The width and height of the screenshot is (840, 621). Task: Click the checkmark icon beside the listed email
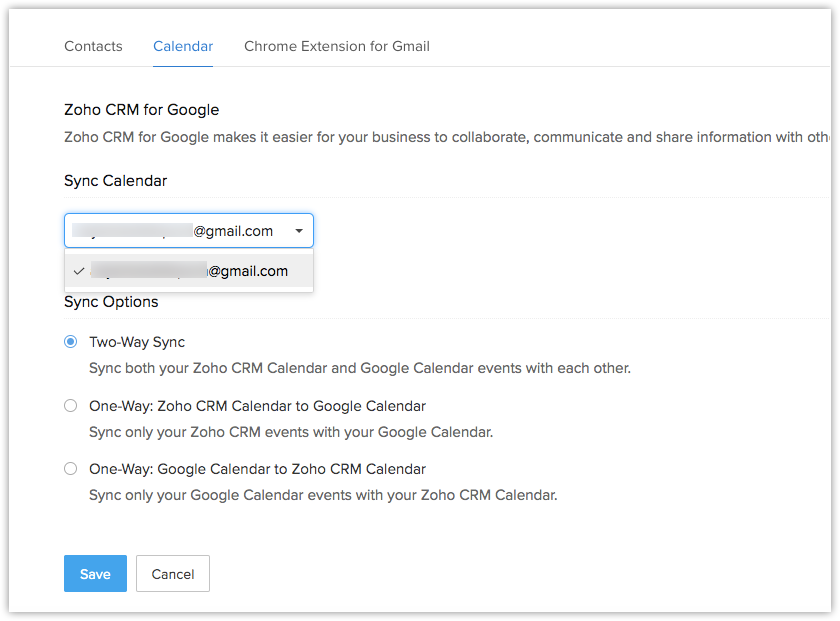(x=78, y=271)
